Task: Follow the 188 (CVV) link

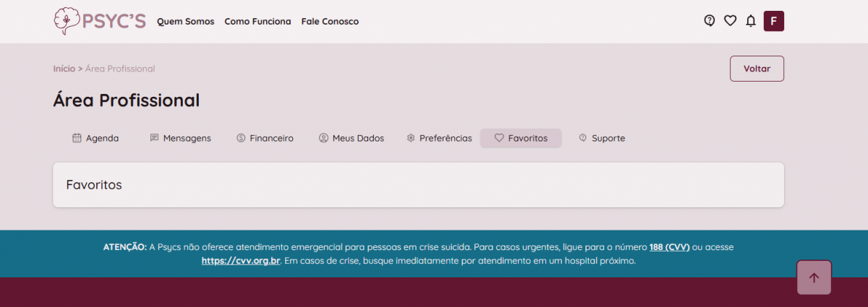Action: pyautogui.click(x=669, y=247)
